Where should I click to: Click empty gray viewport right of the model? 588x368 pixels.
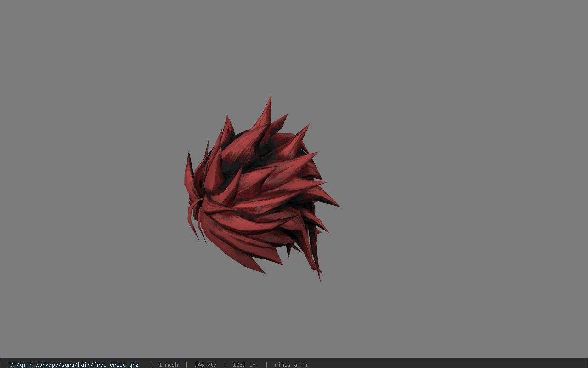(459, 184)
